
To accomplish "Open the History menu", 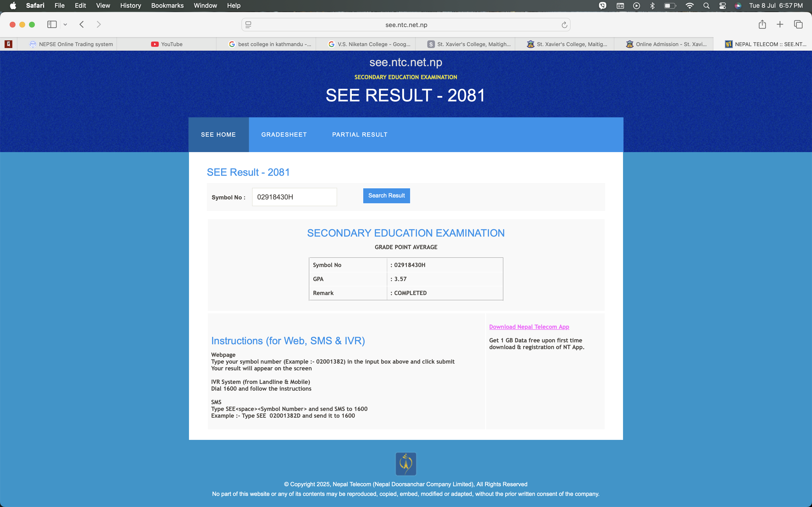I will [130, 6].
